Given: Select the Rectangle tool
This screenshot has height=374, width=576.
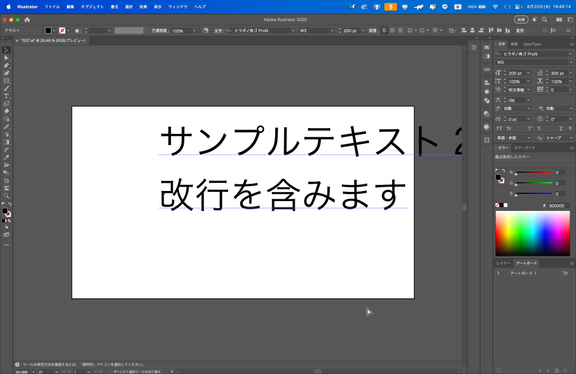Looking at the screenshot, I should (6, 81).
